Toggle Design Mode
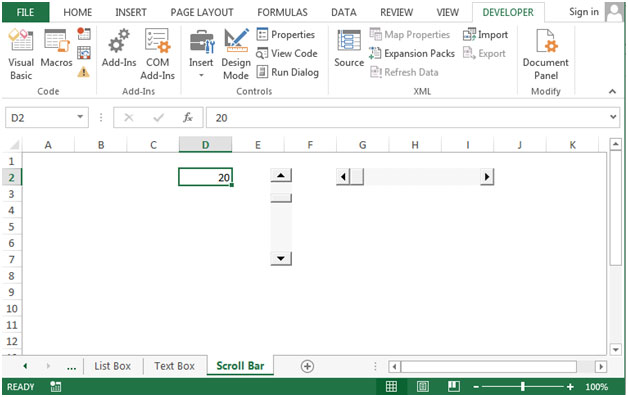This screenshot has width=628, height=397. point(236,54)
